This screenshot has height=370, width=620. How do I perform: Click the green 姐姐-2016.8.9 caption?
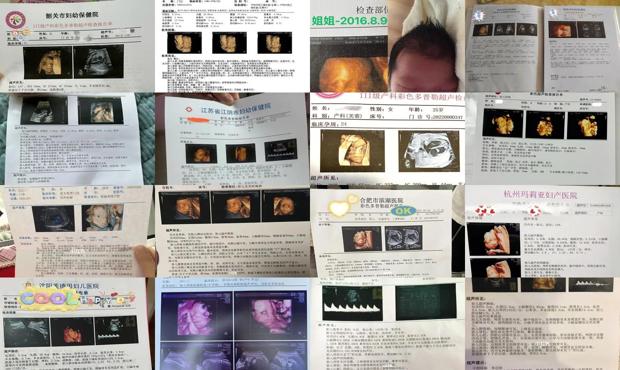(350, 21)
